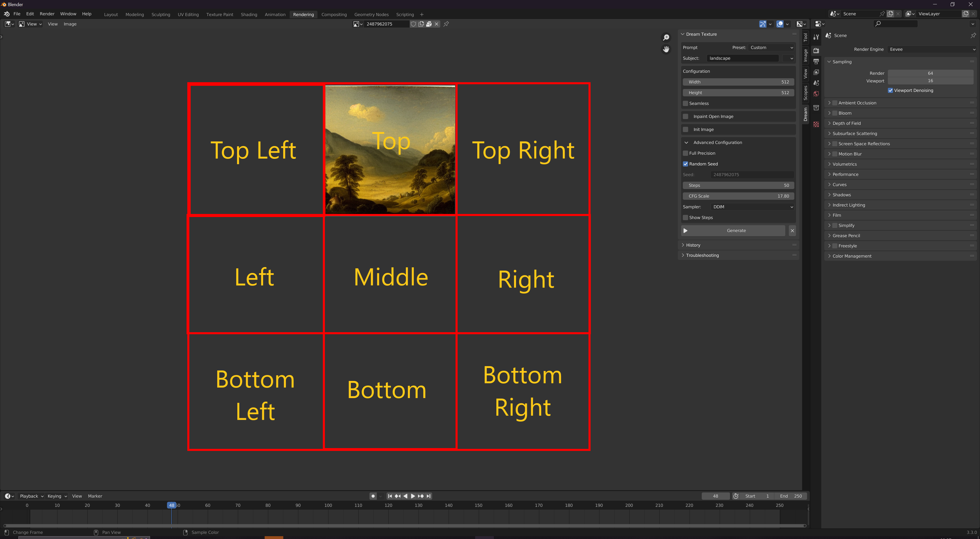The width and height of the screenshot is (980, 539).
Task: Uncheck Viewport Denoising under Sampling
Action: (x=890, y=90)
